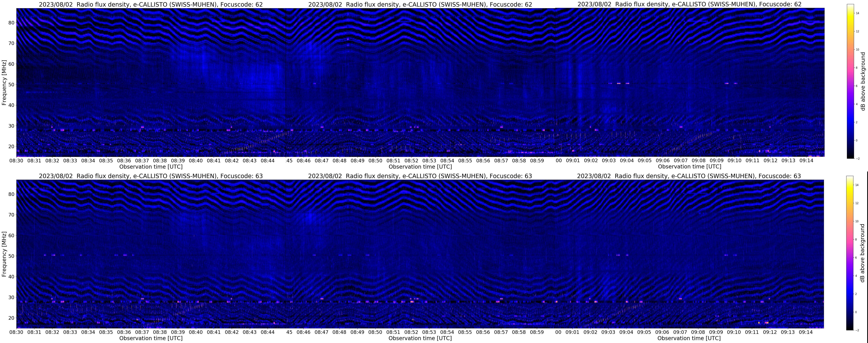Click 'Observation time [UTC]' under the top 09:00 panel
The height and width of the screenshot is (343, 868).
coord(689,167)
